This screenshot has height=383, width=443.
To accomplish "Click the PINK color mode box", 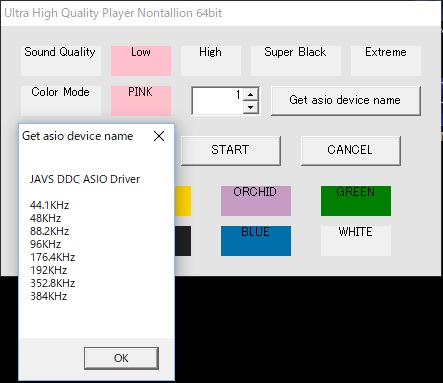I will [x=141, y=101].
